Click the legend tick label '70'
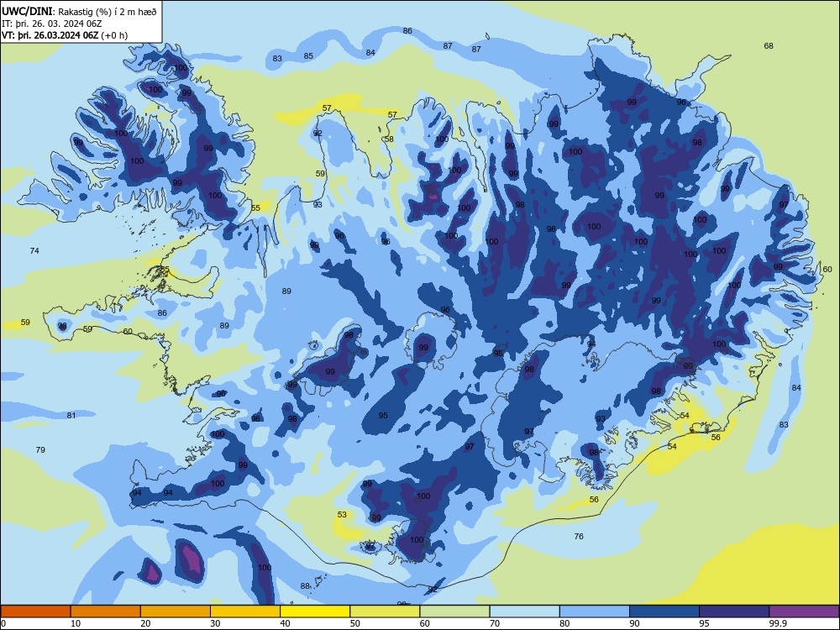Image resolution: width=840 pixels, height=630 pixels. click(495, 623)
